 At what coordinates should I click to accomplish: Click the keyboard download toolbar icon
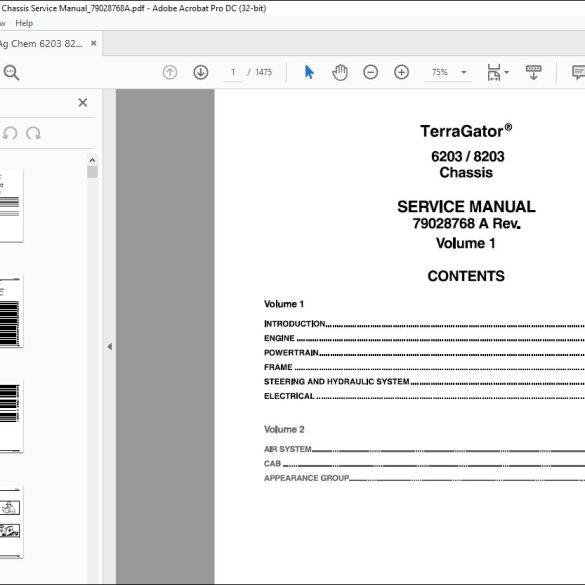click(x=534, y=72)
